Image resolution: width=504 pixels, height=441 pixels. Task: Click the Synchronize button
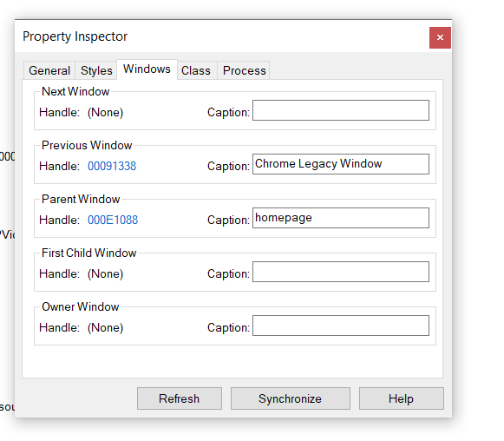(291, 398)
